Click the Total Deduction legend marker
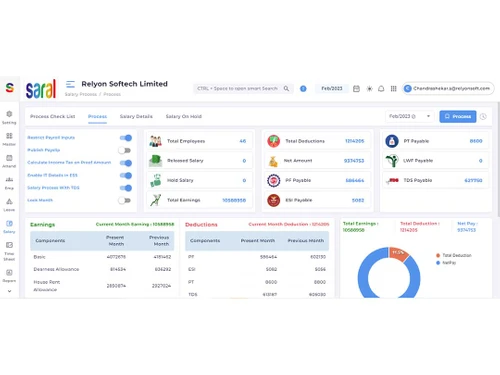Viewport: 500px width, 375px height. click(438, 255)
